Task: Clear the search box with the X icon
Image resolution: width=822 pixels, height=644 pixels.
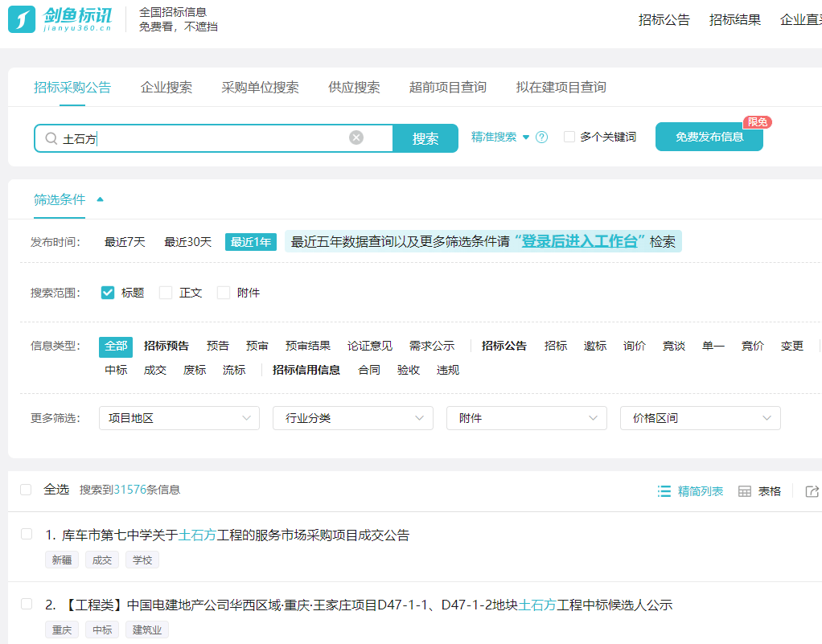Action: pyautogui.click(x=356, y=137)
